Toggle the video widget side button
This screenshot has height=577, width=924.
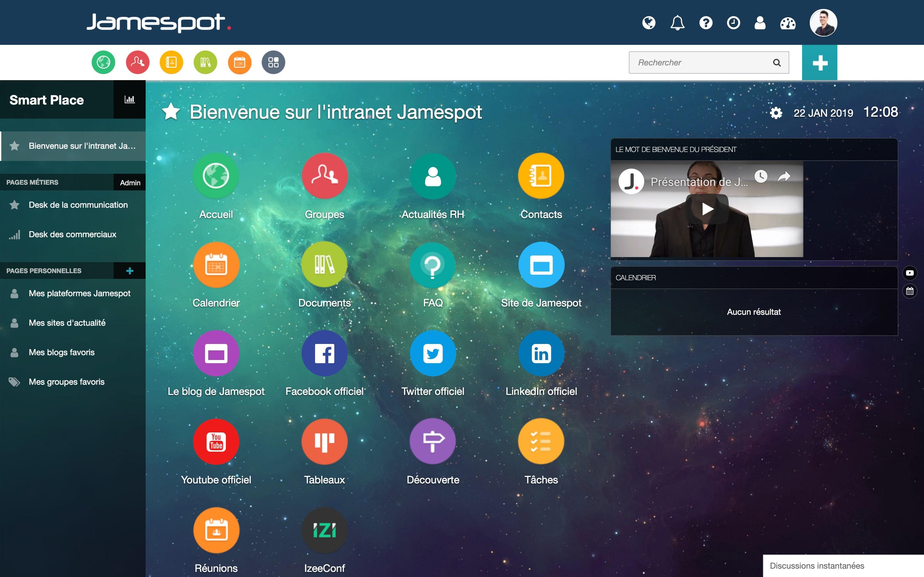click(910, 273)
